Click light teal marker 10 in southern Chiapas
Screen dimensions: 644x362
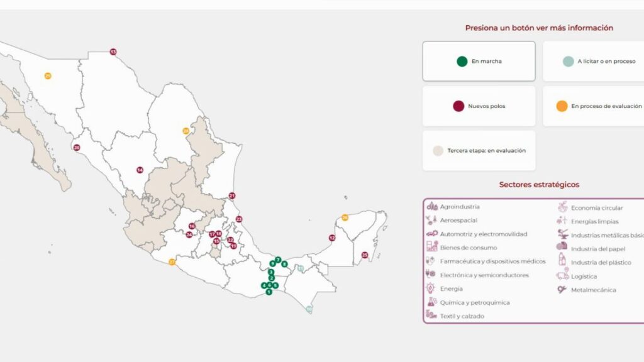(x=309, y=309)
